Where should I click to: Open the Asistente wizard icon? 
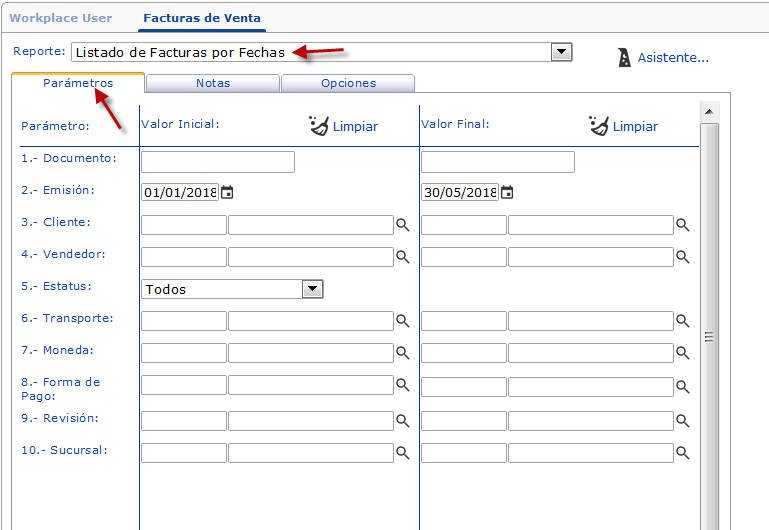click(624, 58)
